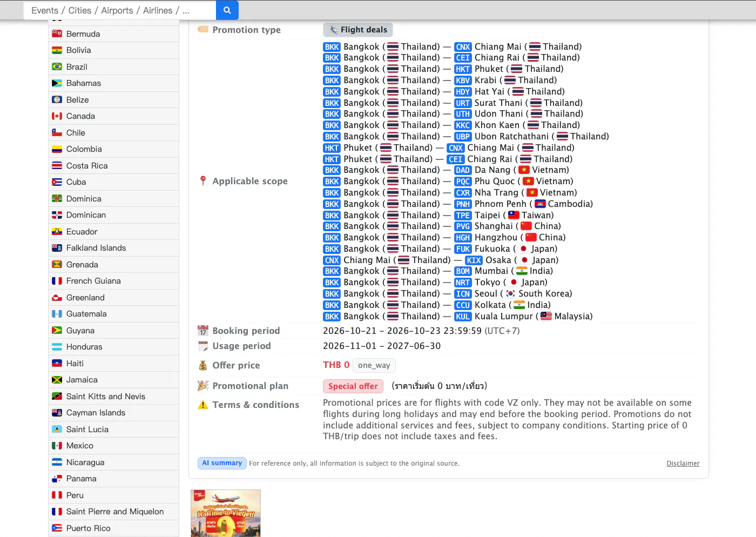Click the Panama flag icon
The height and width of the screenshot is (537, 756).
point(57,479)
